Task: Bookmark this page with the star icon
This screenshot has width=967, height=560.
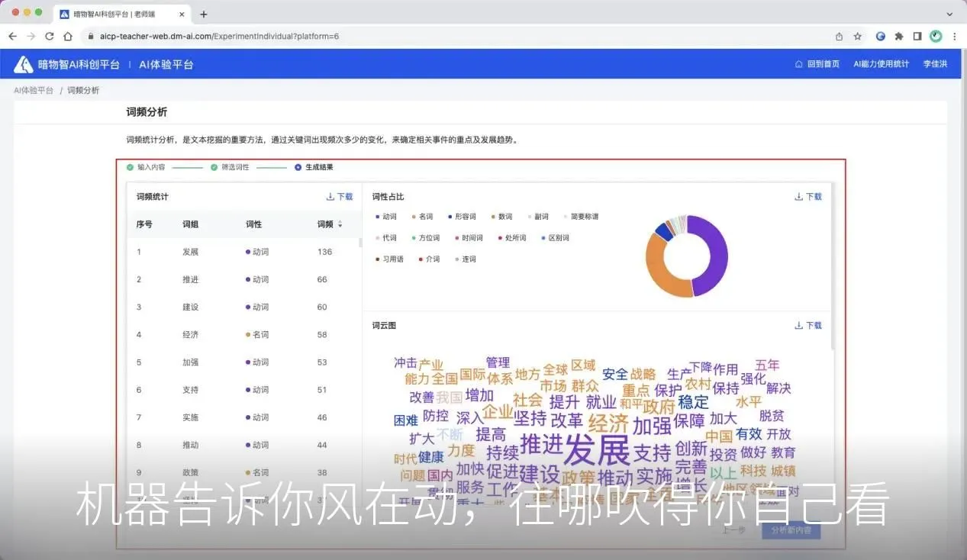Action: pos(858,36)
